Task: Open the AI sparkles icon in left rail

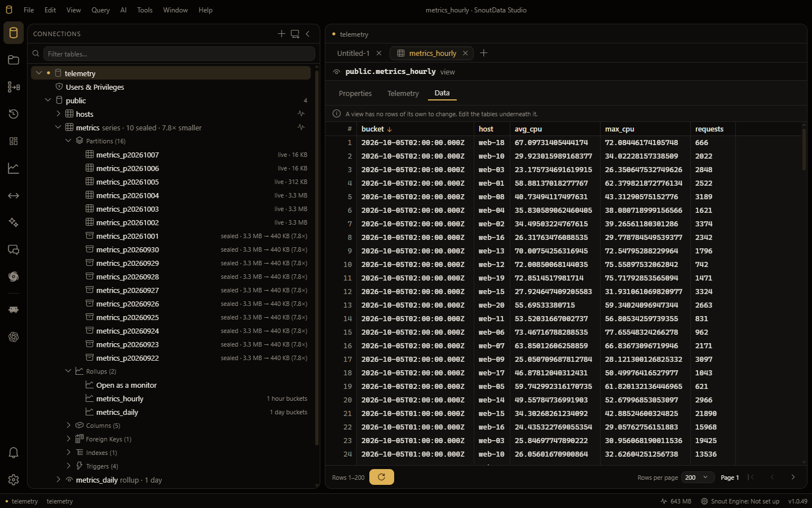Action: click(x=14, y=222)
